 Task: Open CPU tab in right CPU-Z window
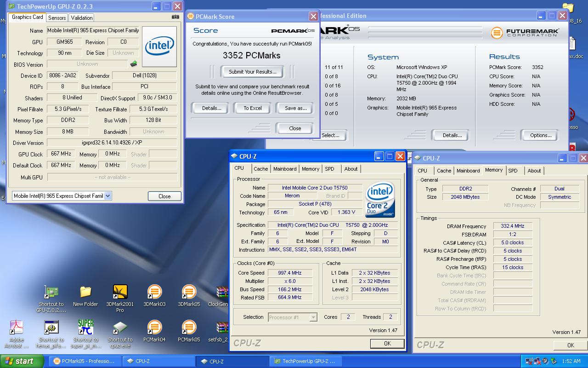pyautogui.click(x=423, y=171)
